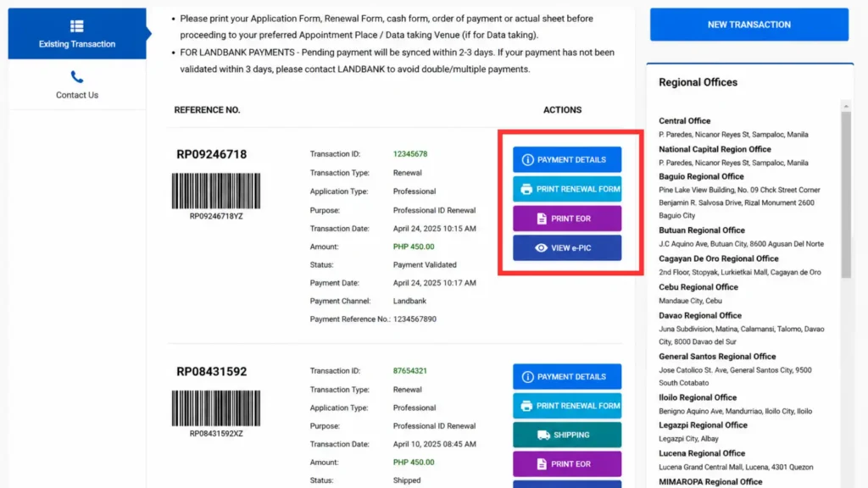Click the printer icon for RP08431592
The image size is (868, 488).
pyautogui.click(x=526, y=406)
